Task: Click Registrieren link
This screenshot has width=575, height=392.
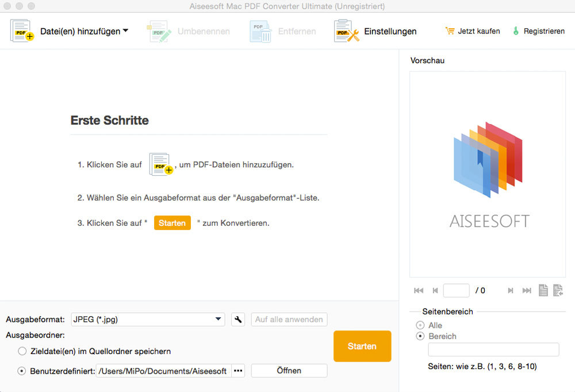Action: click(544, 31)
